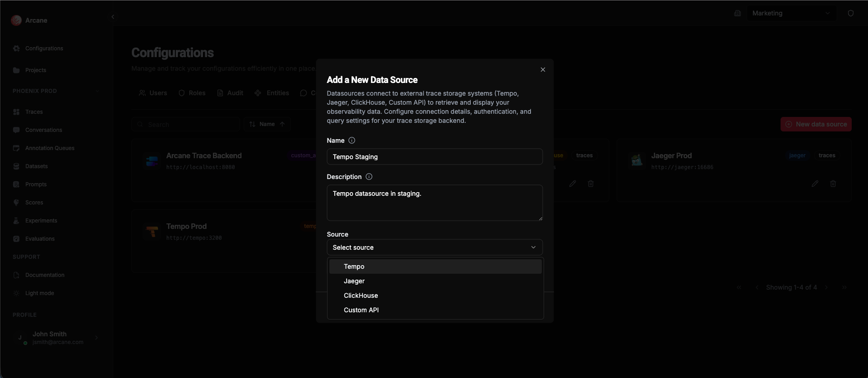The image size is (868, 378).
Task: Click the Jaeger Prod logo icon
Action: coord(637,160)
